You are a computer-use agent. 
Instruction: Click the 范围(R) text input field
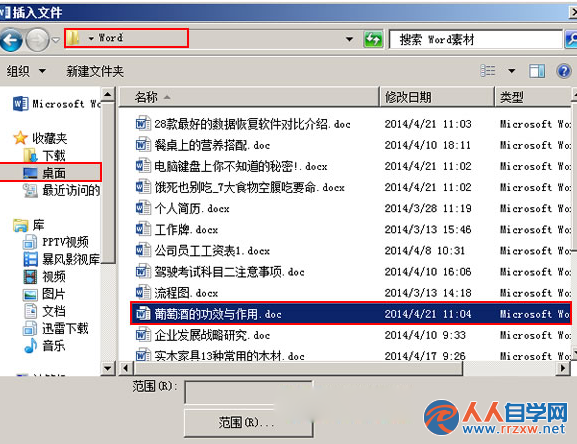pos(248,392)
